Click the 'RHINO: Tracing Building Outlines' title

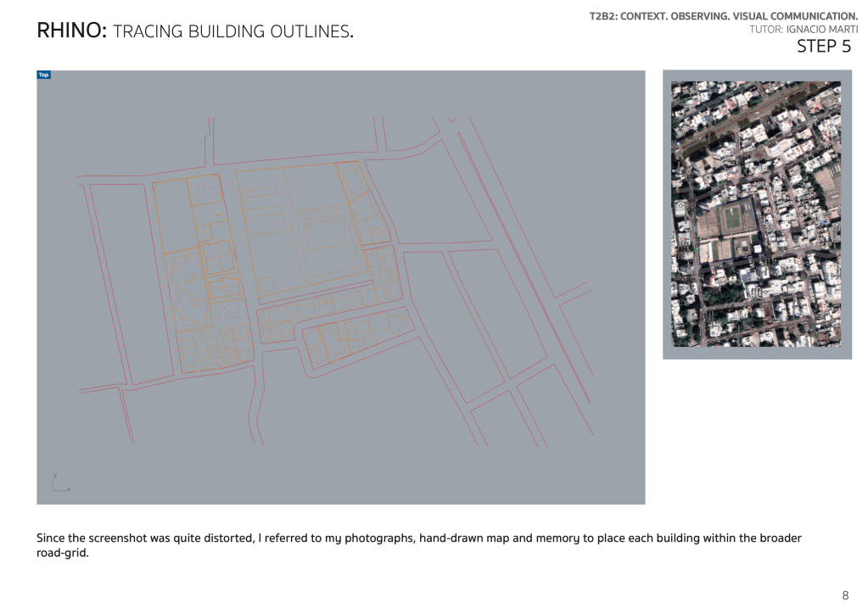coord(195,31)
